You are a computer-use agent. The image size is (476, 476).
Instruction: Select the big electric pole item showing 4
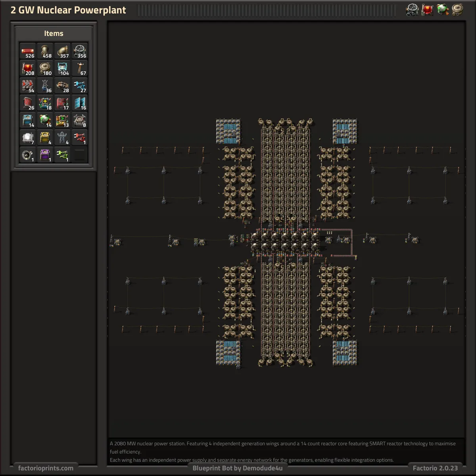(x=62, y=138)
